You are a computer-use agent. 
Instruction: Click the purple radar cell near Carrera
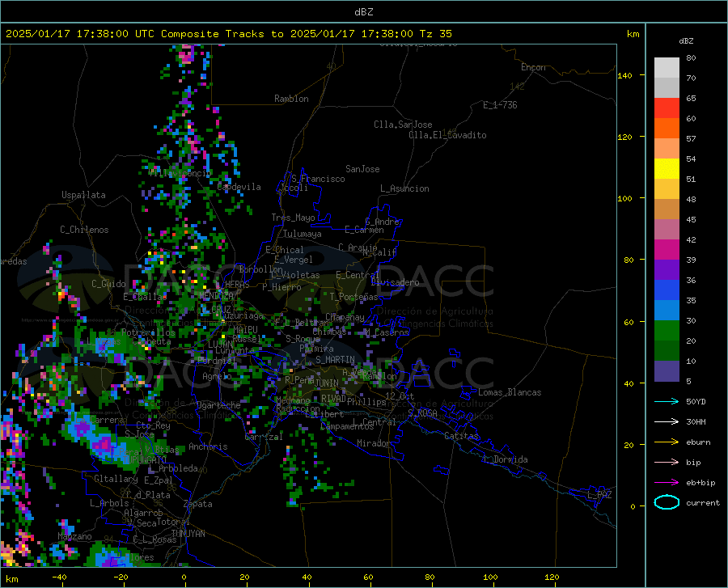pos(83,428)
